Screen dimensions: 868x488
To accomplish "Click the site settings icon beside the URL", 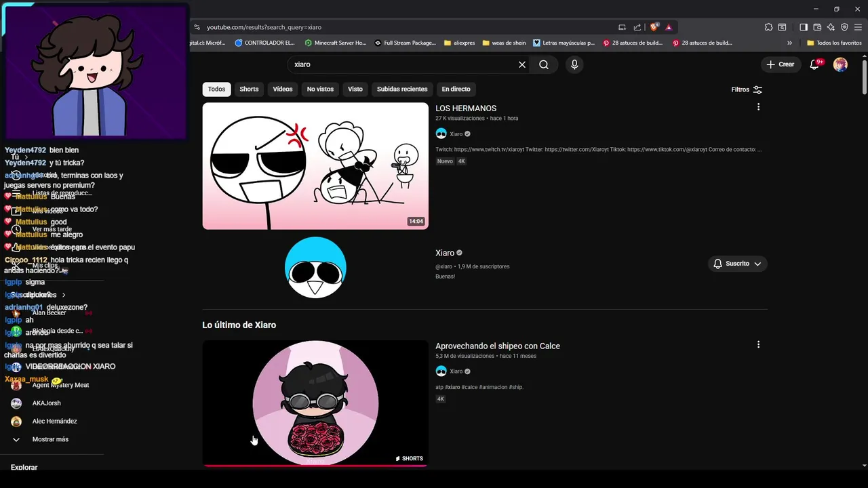I will (197, 27).
